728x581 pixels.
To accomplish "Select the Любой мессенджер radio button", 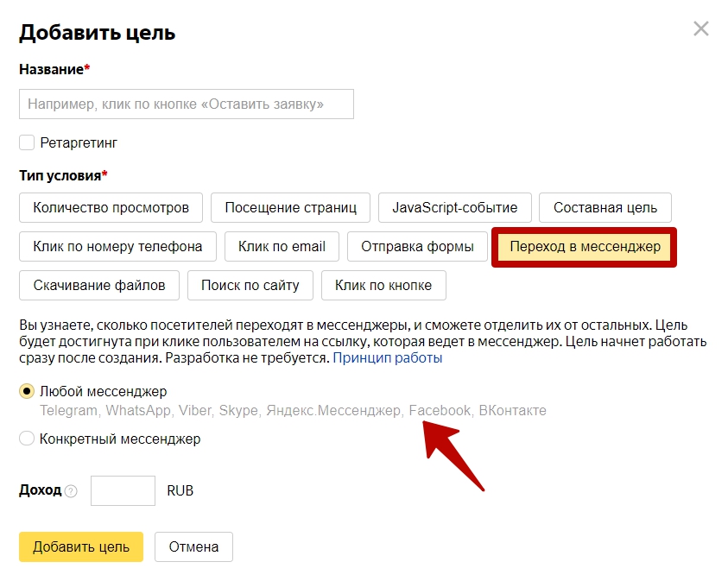I will (27, 391).
